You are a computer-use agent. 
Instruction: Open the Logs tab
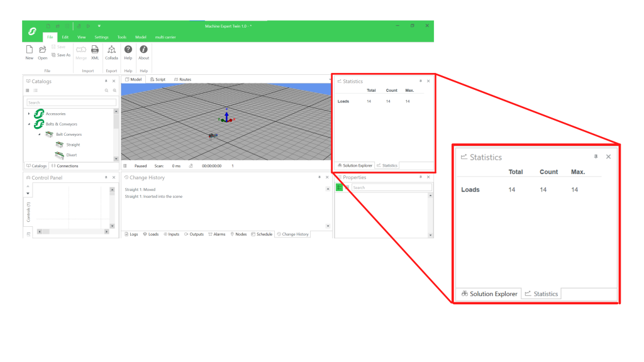click(x=131, y=234)
